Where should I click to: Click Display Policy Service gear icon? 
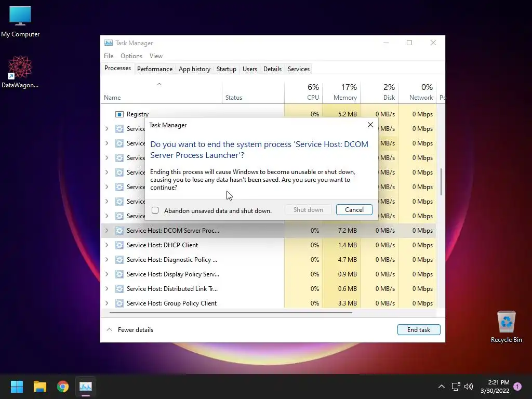coord(119,274)
